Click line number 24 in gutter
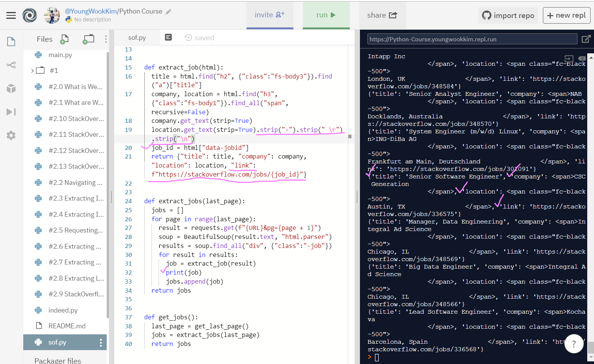The width and height of the screenshot is (594, 364). click(128, 201)
